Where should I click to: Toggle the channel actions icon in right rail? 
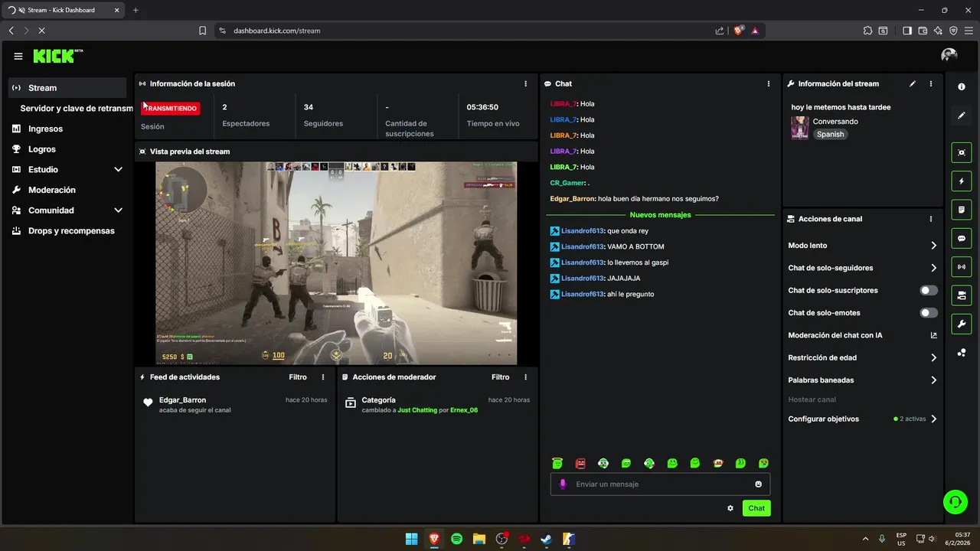click(x=962, y=295)
